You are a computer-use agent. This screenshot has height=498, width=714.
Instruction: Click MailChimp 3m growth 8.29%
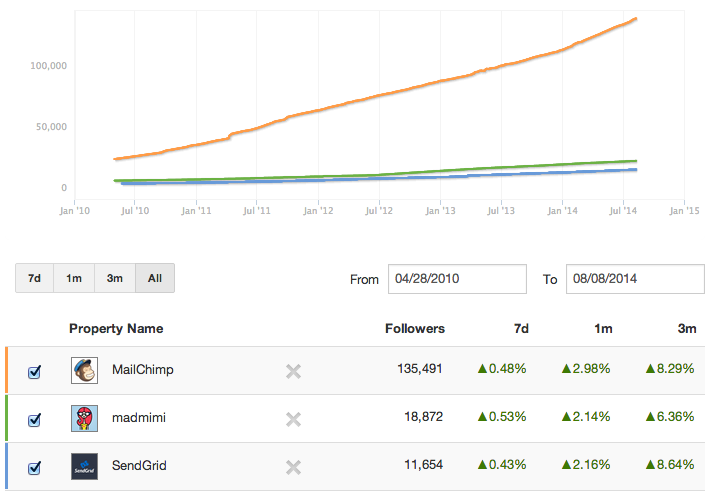coord(670,369)
